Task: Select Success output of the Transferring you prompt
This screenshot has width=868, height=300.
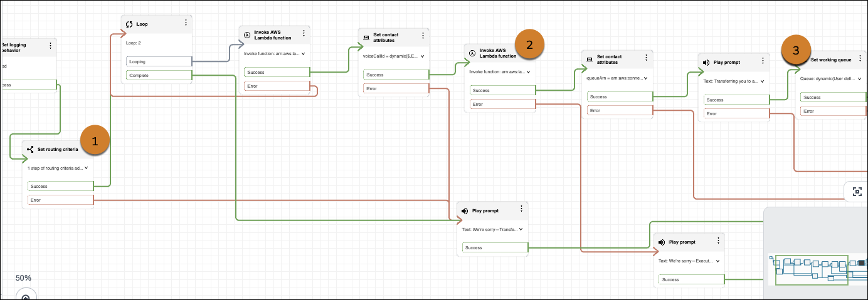Action: point(736,100)
